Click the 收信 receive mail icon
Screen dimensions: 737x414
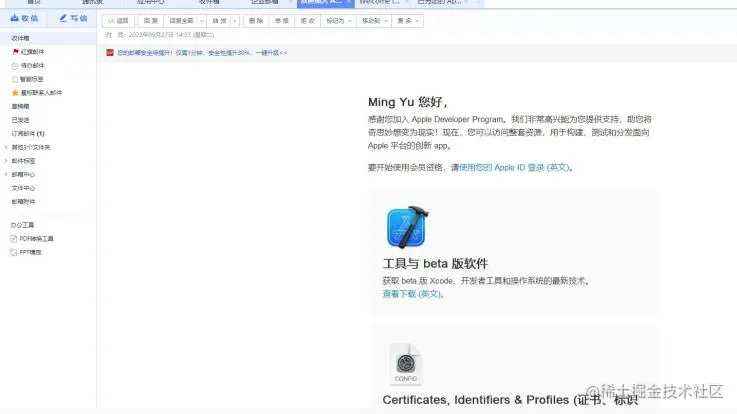coord(15,18)
